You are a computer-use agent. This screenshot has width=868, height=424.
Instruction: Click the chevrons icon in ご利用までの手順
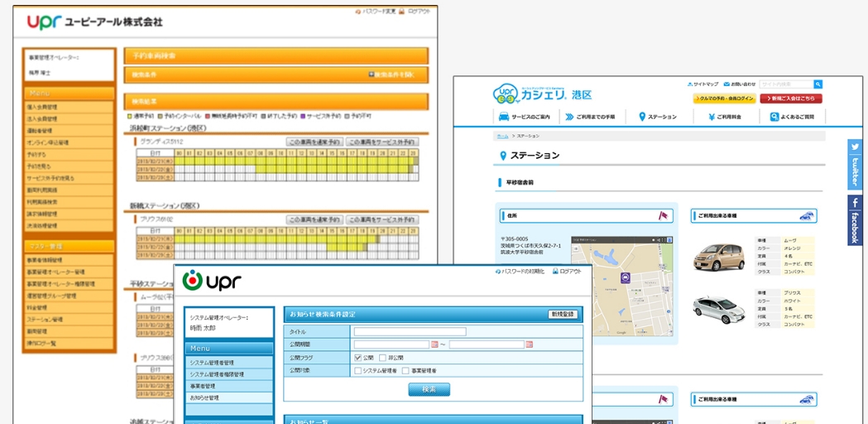point(569,117)
